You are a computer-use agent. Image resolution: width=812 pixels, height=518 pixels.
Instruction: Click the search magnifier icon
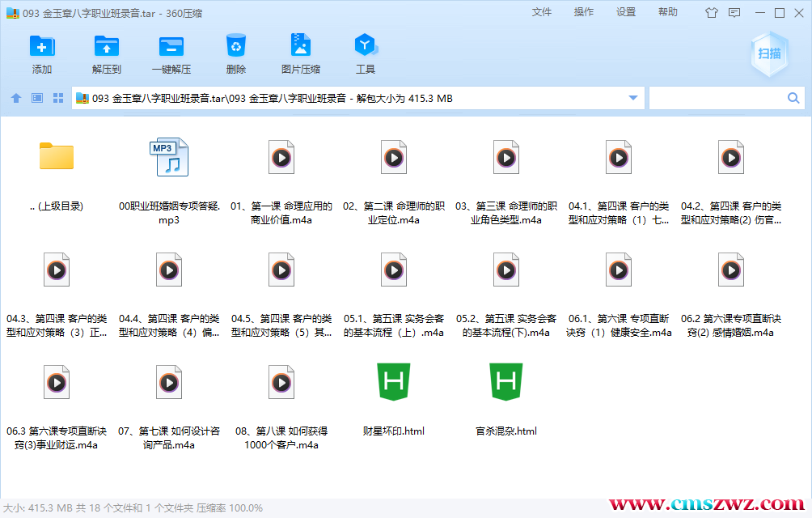(x=793, y=97)
